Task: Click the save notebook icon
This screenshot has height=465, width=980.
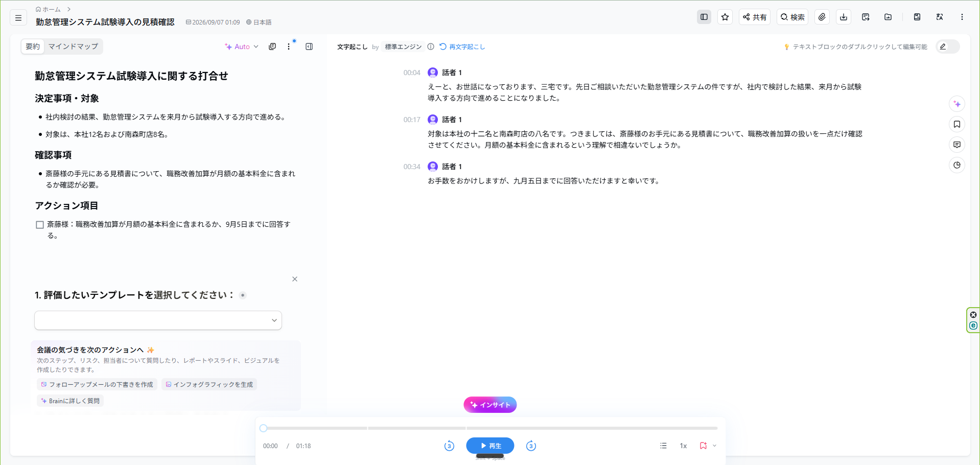Action: (917, 17)
